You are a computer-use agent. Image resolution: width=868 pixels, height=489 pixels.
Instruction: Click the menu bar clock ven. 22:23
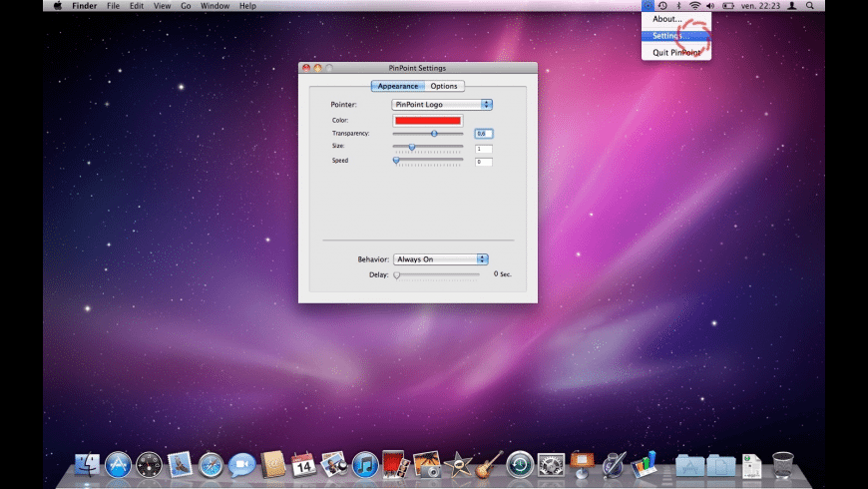point(760,6)
